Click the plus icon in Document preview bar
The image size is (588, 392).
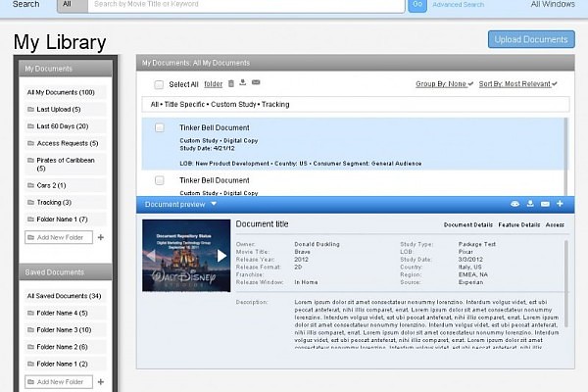(x=560, y=204)
